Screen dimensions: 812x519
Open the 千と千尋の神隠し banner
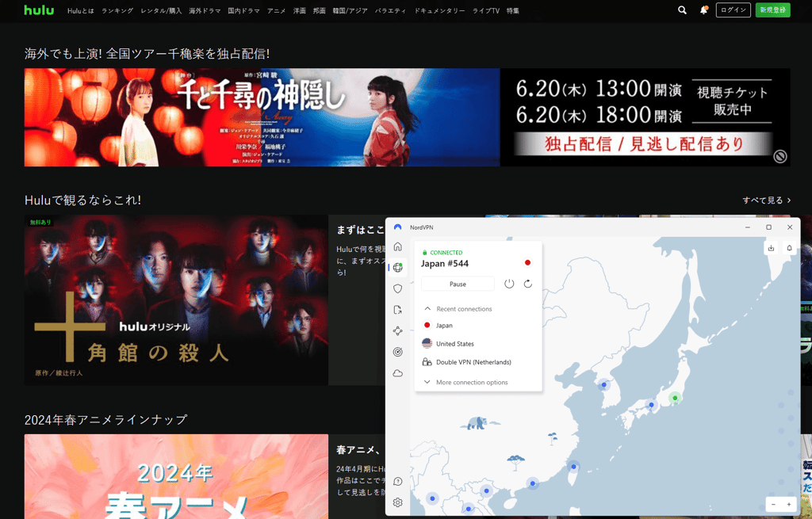(407, 117)
